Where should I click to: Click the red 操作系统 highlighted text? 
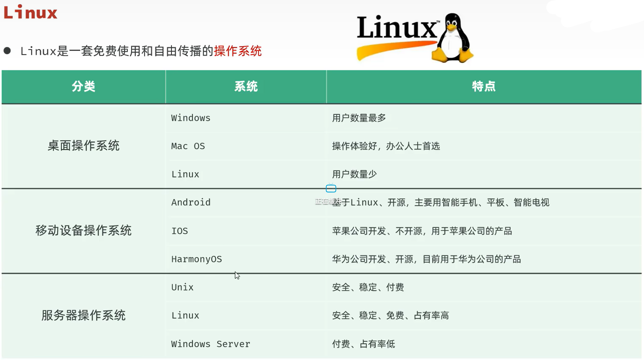click(237, 51)
